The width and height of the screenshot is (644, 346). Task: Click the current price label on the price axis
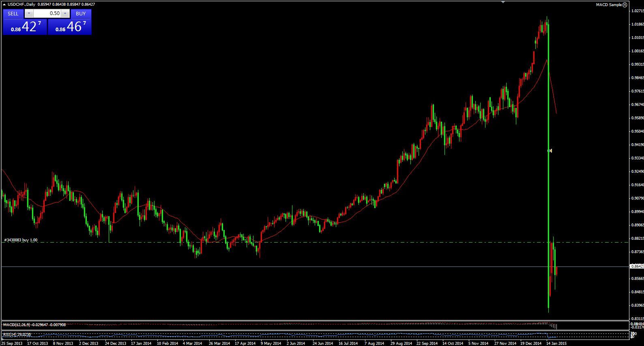pyautogui.click(x=637, y=266)
